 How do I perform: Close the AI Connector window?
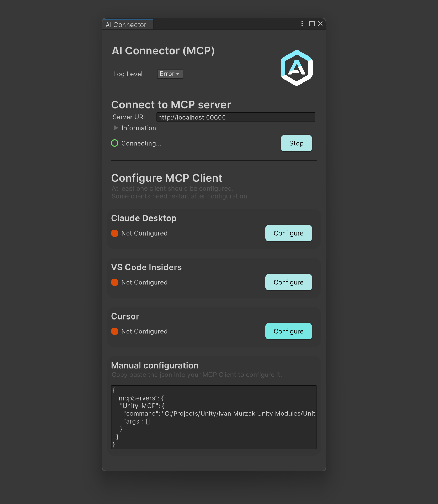[320, 23]
